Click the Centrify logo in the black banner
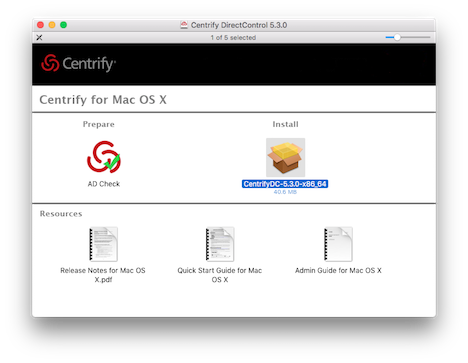 79,63
